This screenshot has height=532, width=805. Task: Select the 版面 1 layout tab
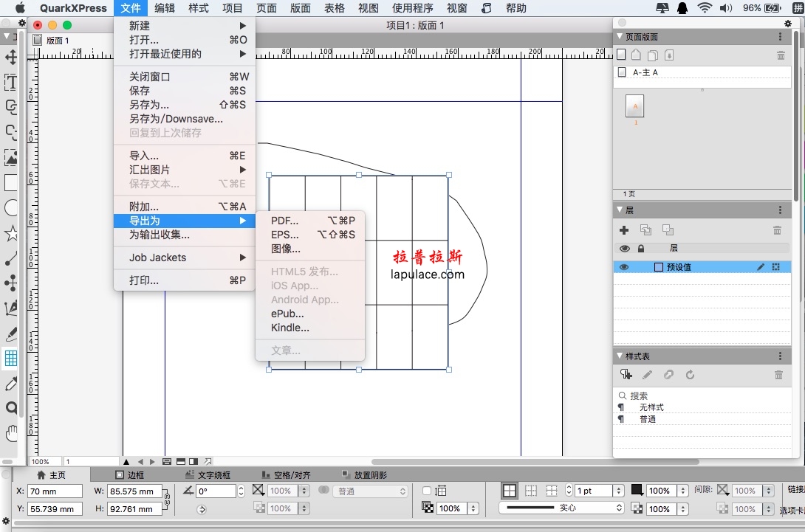52,40
